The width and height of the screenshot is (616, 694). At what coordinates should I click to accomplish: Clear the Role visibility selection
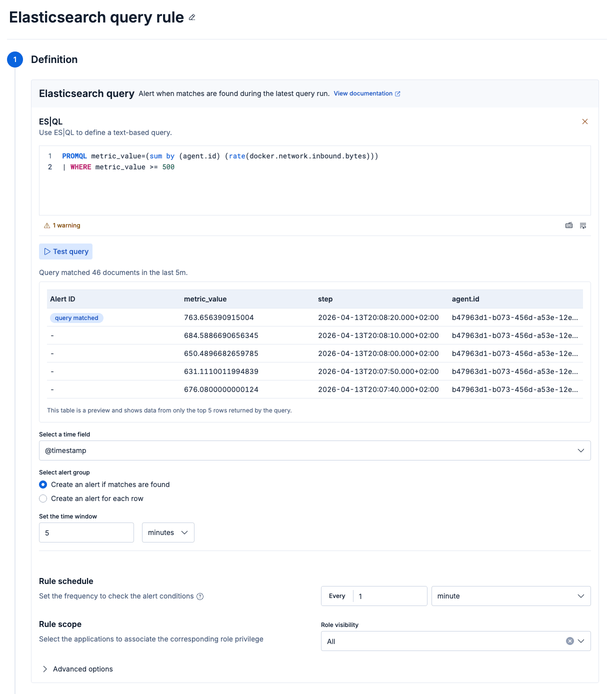(x=569, y=640)
